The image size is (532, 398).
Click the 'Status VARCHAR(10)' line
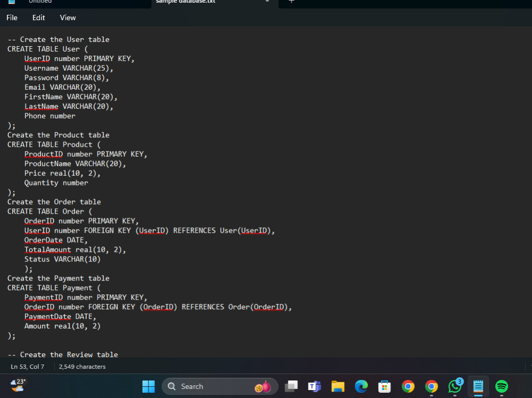(62, 259)
